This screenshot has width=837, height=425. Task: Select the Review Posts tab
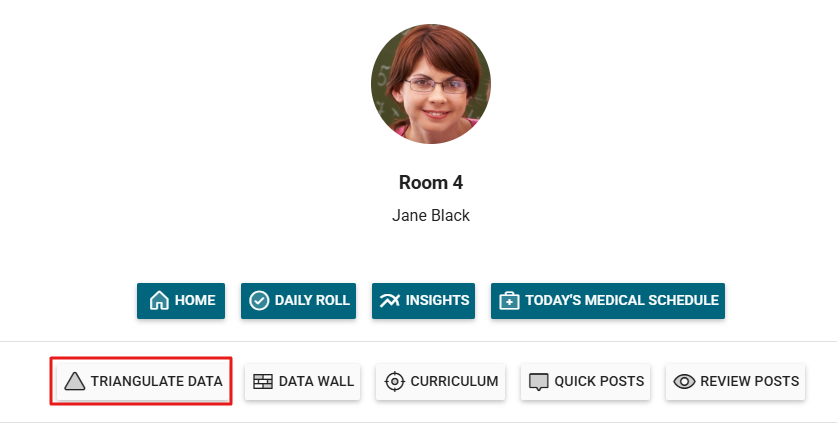pos(735,381)
